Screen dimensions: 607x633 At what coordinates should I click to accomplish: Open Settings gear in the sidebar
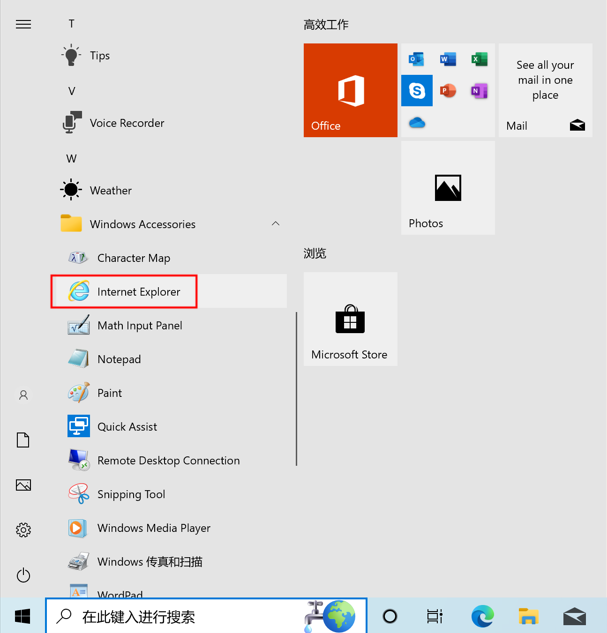tap(23, 530)
